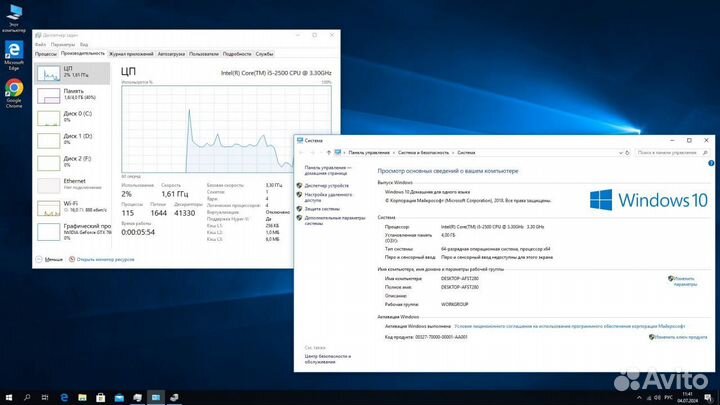The height and width of the screenshot is (405, 720).
Task: Go back in the Система window
Action: tap(301, 152)
